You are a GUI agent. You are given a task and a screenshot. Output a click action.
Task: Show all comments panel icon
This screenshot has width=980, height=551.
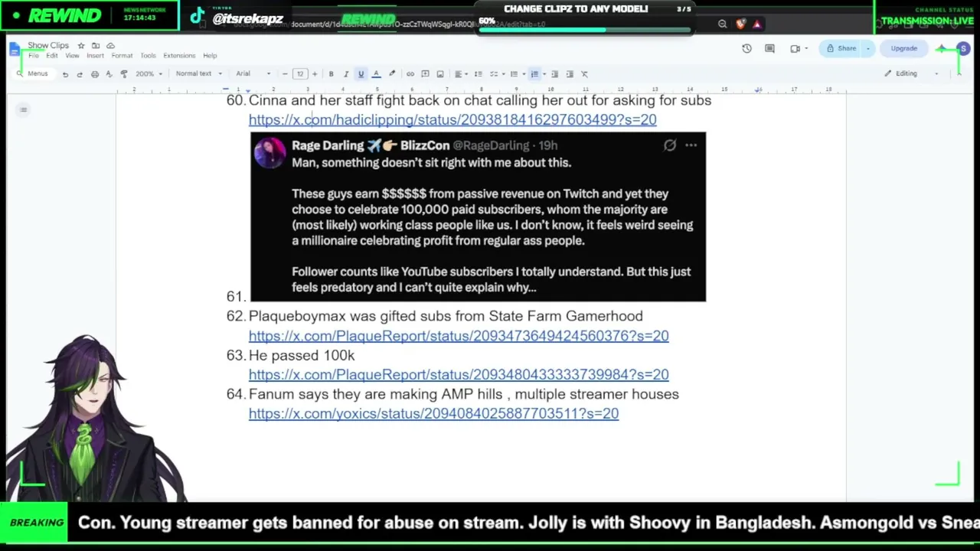tap(769, 49)
